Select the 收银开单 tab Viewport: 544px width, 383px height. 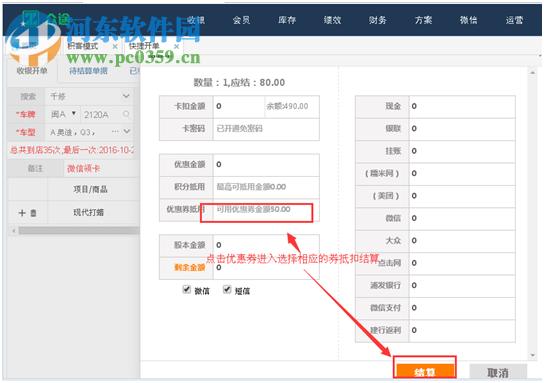[32, 71]
